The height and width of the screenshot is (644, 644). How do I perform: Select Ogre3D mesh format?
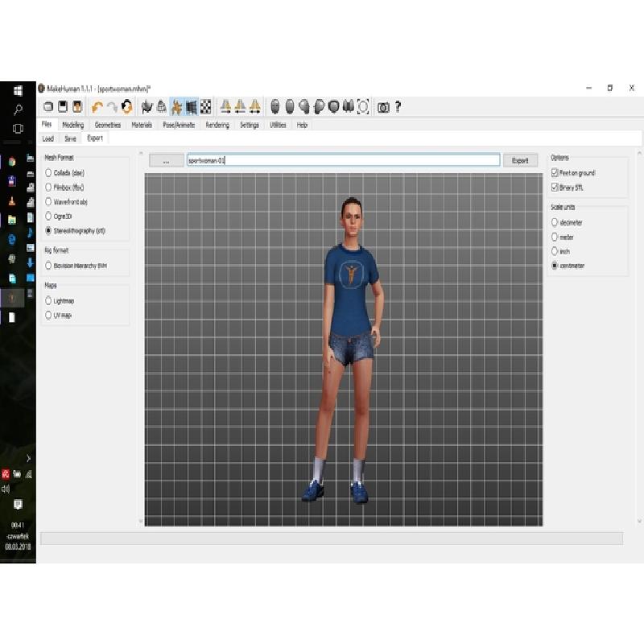(58, 216)
